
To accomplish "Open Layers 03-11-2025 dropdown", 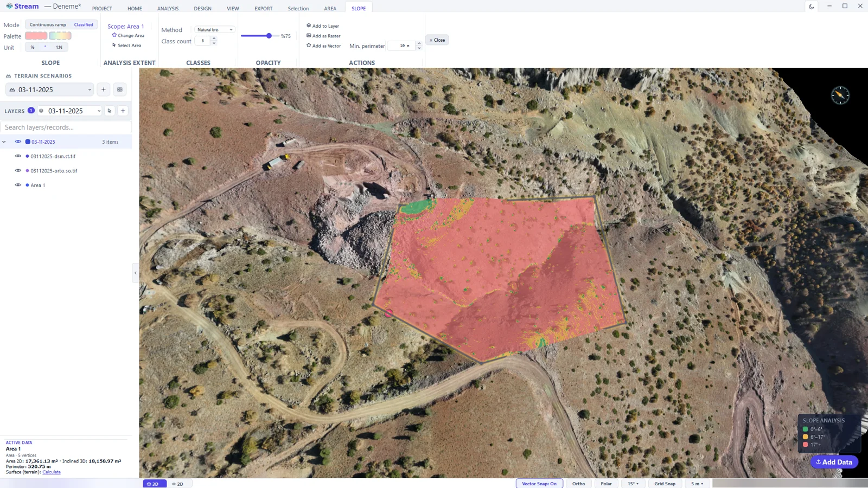I will pyautogui.click(x=69, y=111).
